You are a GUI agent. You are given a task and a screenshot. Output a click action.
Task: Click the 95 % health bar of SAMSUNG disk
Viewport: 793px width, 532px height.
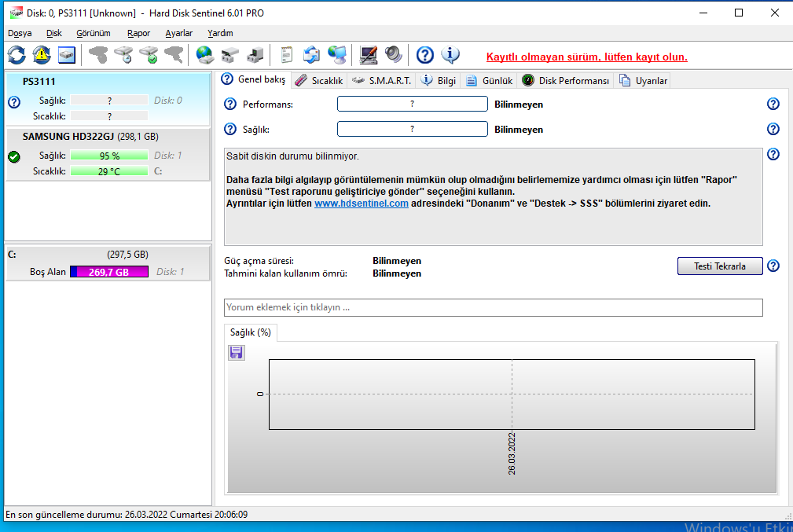[109, 156]
